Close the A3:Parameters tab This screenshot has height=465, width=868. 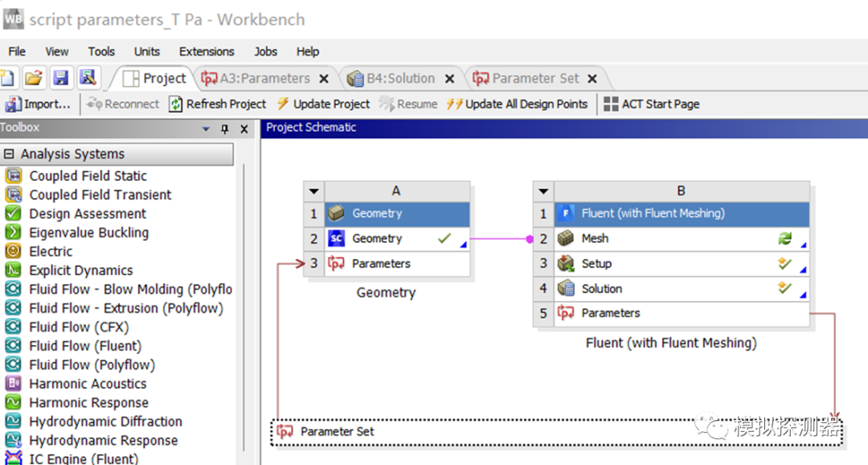click(324, 79)
